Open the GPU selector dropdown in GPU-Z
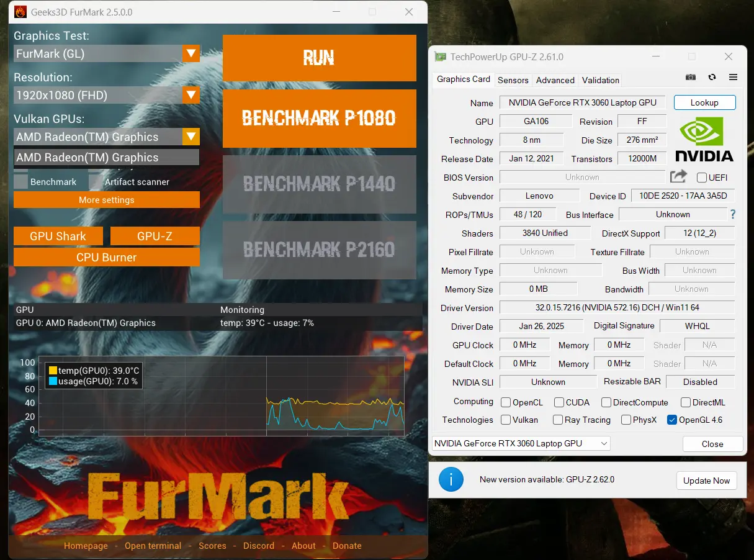Image resolution: width=754 pixels, height=560 pixels. 521,443
